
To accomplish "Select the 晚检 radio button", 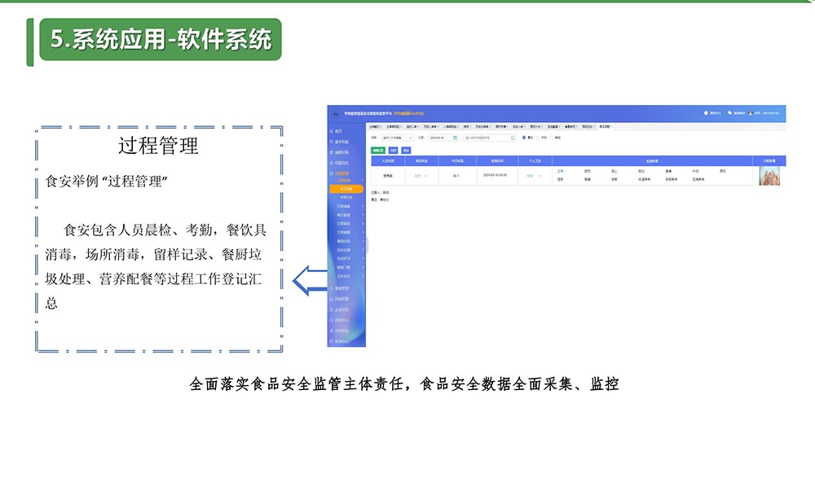I will pos(552,138).
